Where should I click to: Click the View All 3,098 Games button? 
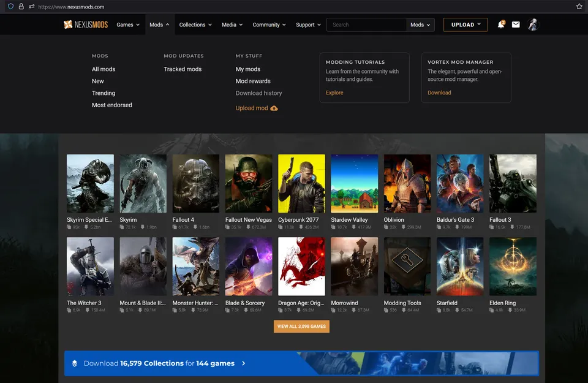click(x=301, y=327)
